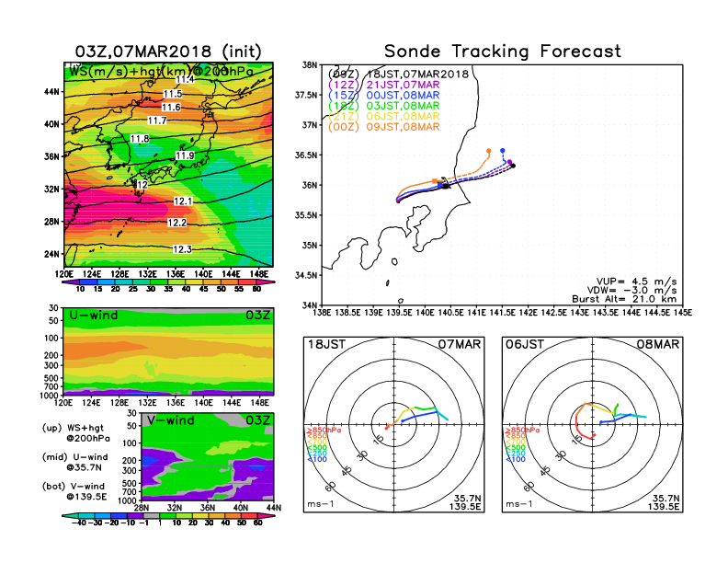This screenshot has width=728, height=563.
Task: Pick green 30–35 swatch in wind speed colorbar
Action: pos(159,282)
